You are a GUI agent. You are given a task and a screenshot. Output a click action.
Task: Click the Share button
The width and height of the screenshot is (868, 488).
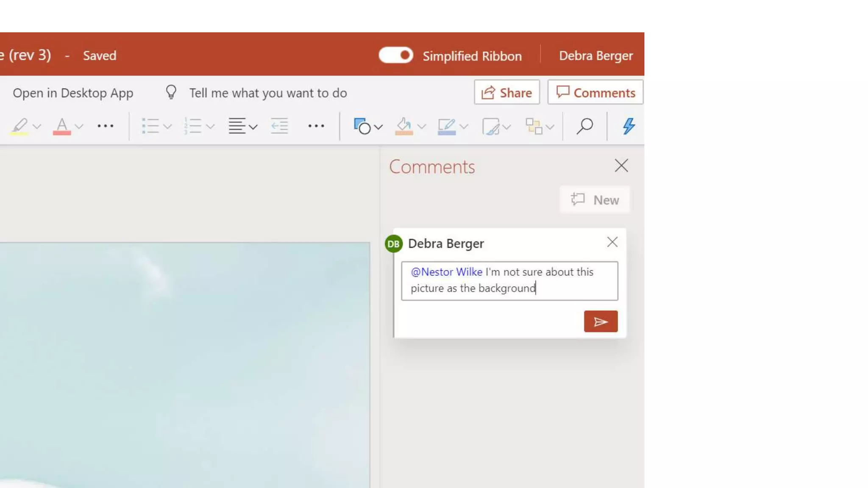pyautogui.click(x=506, y=92)
